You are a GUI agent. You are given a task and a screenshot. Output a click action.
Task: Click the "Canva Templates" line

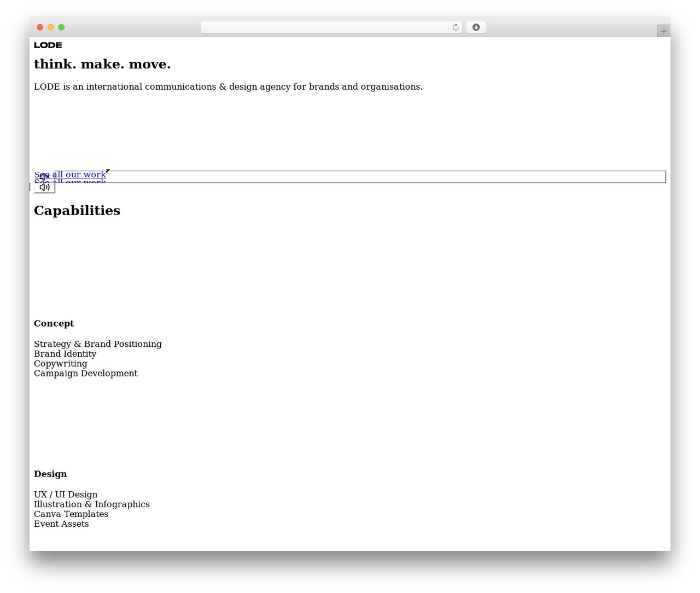pos(71,514)
